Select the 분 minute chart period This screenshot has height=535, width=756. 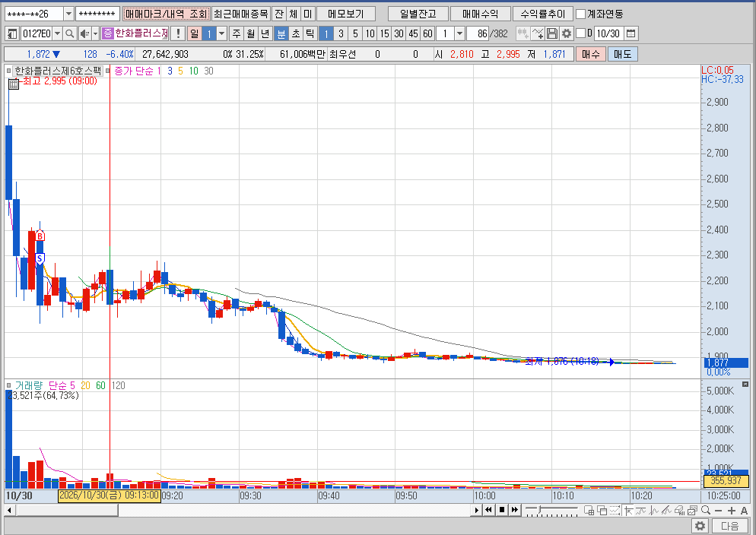click(281, 33)
